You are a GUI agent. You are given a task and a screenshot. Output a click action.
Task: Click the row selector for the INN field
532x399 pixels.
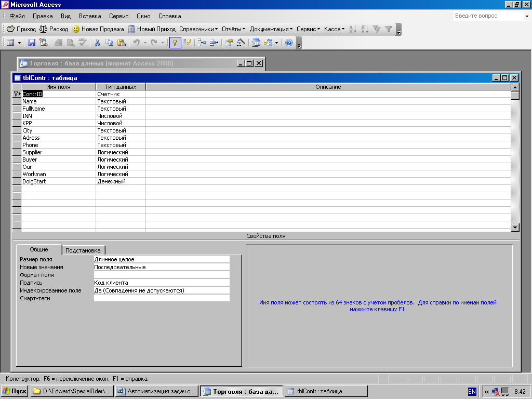[x=17, y=116]
